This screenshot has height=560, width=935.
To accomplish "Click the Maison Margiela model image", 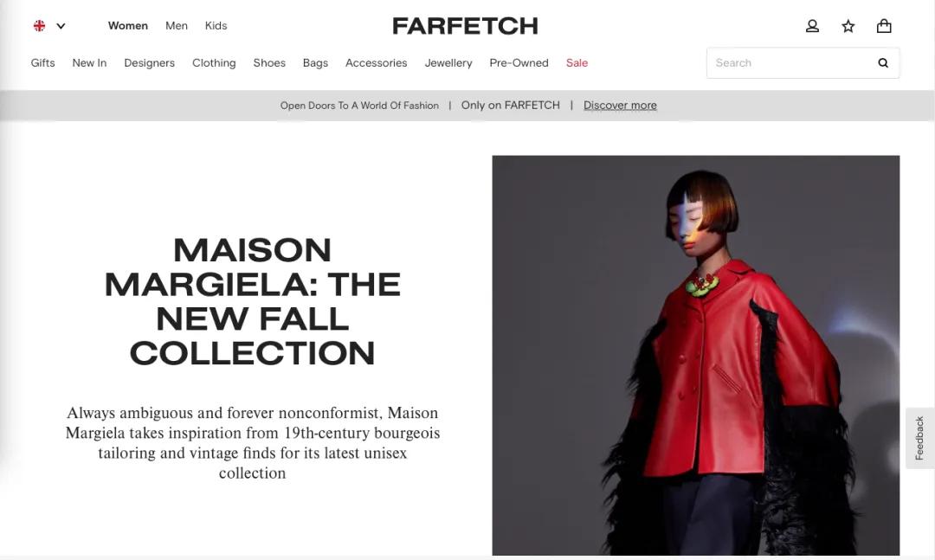I will 695,356.
